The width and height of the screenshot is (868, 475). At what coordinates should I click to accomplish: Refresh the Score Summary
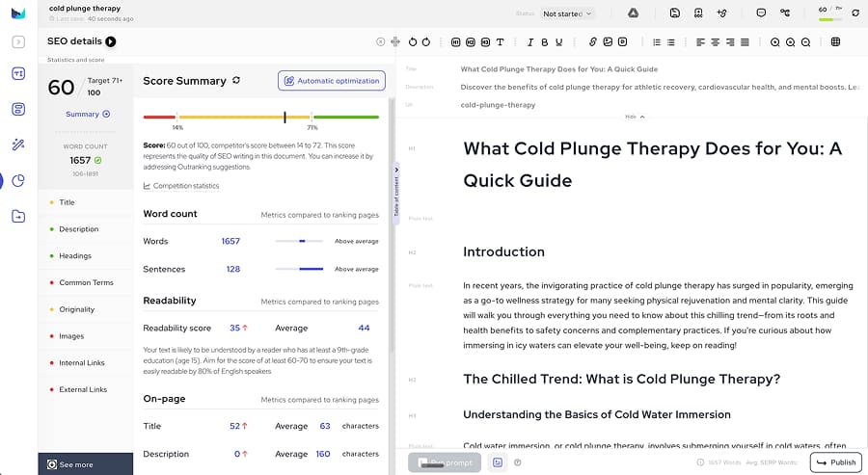point(236,81)
